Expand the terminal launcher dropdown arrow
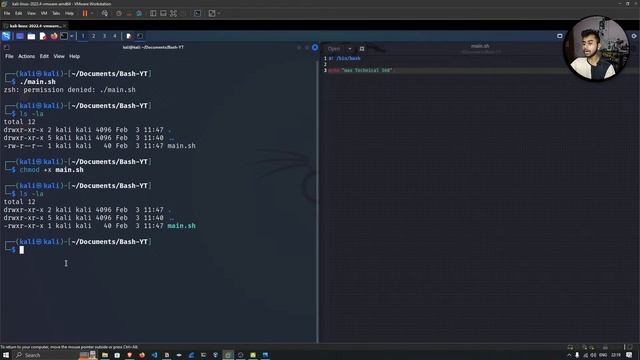Image resolution: width=640 pixels, height=360 pixels. [72, 36]
